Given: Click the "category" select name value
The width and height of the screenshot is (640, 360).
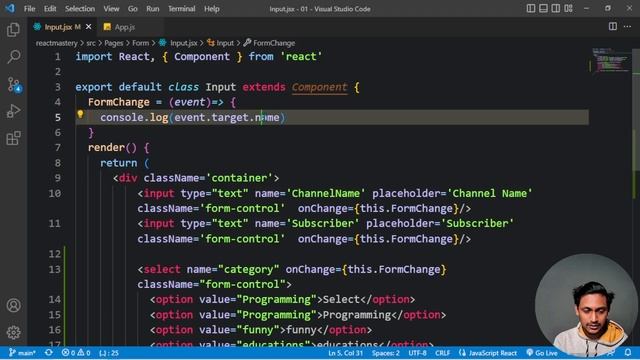Looking at the screenshot, I should pos(249,269).
